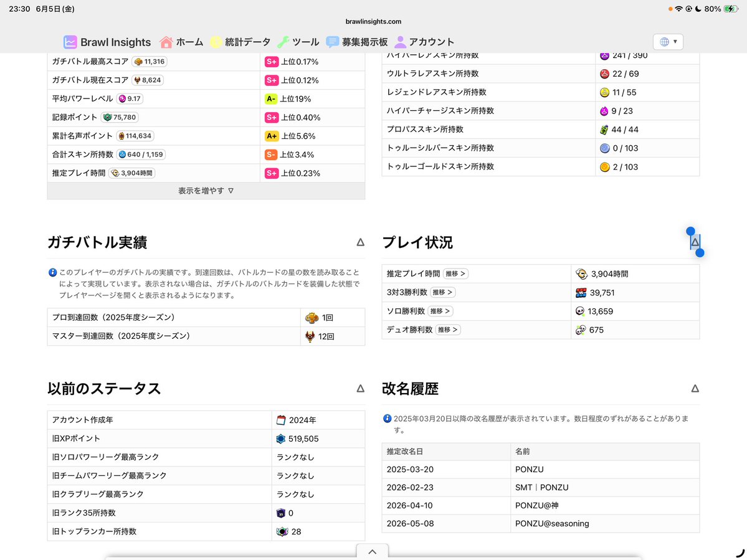Click the rank 35 icon beside 0

point(280,513)
